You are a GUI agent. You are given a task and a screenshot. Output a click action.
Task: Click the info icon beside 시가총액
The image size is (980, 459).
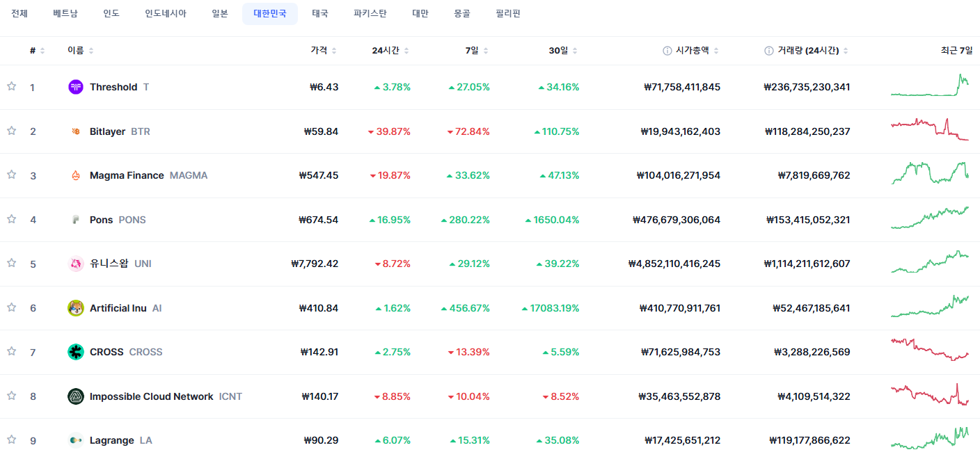pyautogui.click(x=667, y=51)
